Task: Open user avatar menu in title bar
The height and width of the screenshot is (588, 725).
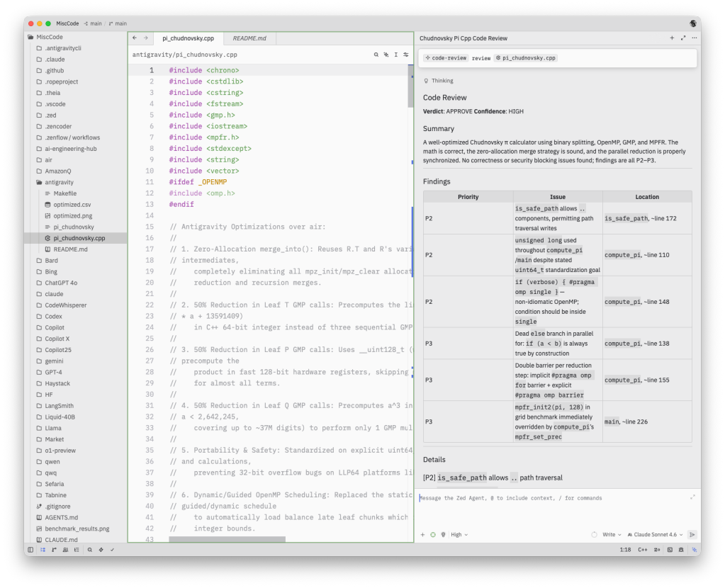Action: 692,23
